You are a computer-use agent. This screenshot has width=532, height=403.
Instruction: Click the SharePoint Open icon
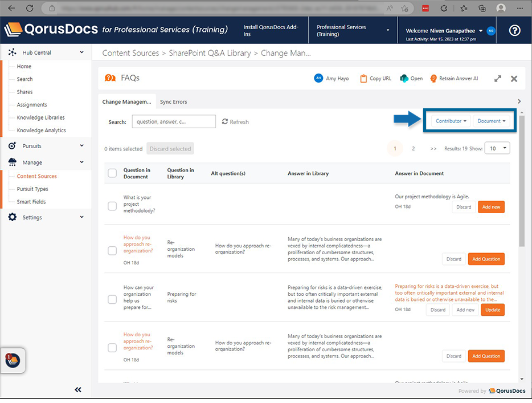[x=404, y=79]
